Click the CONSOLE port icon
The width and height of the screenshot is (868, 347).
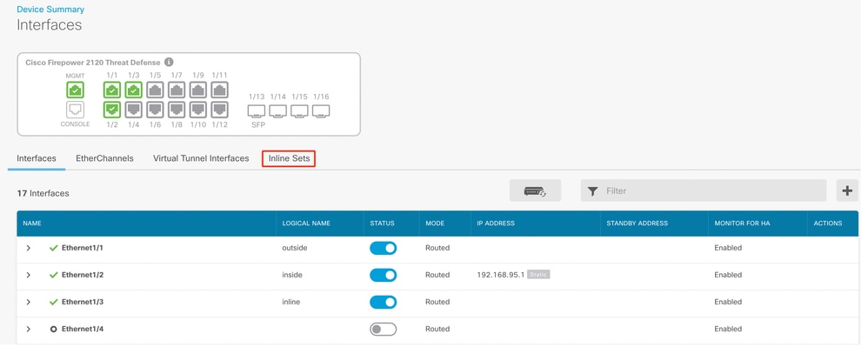76,110
